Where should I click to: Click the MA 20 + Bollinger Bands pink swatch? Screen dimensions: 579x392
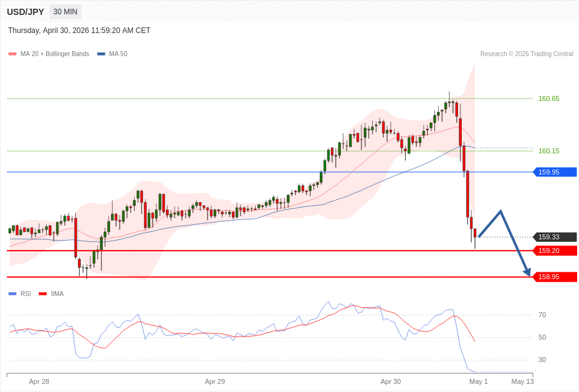click(x=12, y=54)
